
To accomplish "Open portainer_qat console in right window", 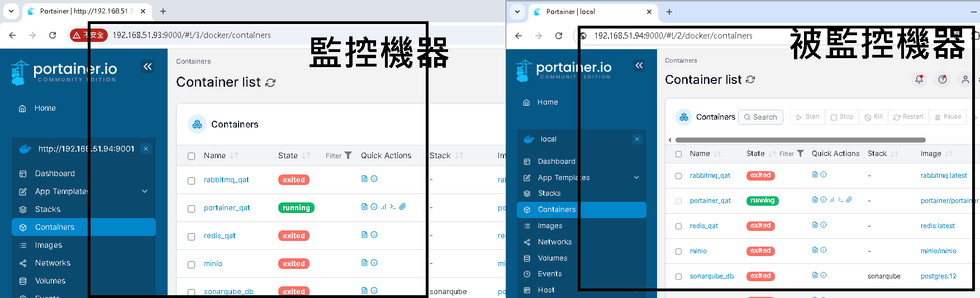I will (x=840, y=200).
